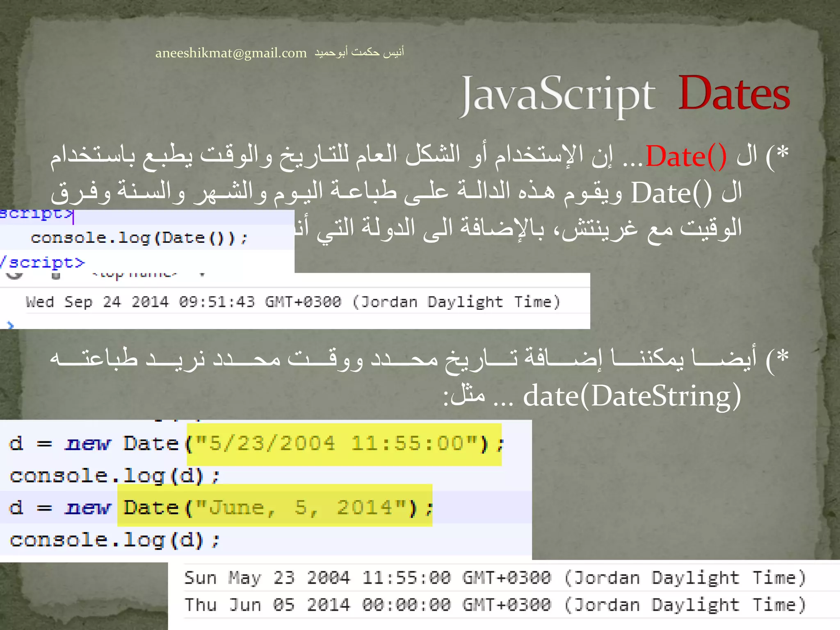Click the Wed Sep 24 2014 console output
The image size is (840, 630).
click(293, 302)
